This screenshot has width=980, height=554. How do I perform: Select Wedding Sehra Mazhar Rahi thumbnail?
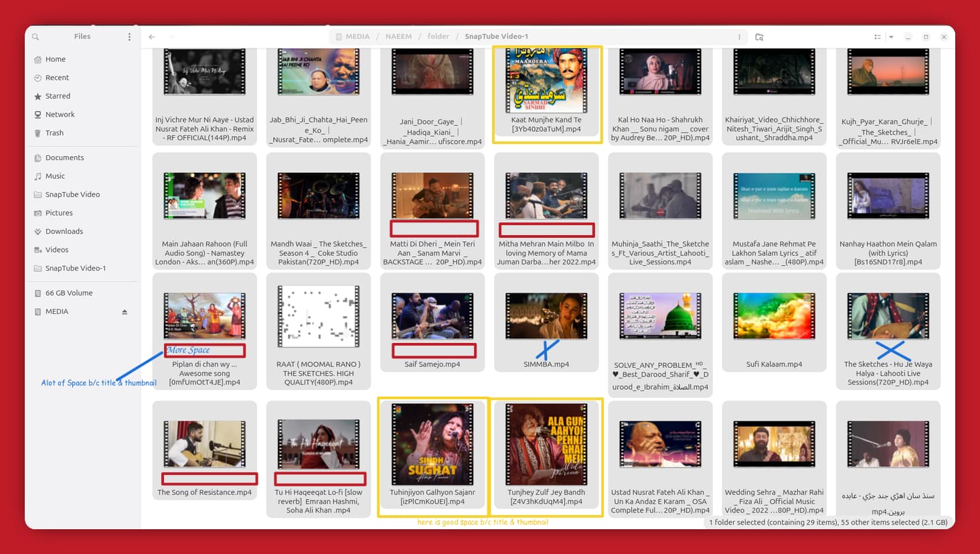774,444
